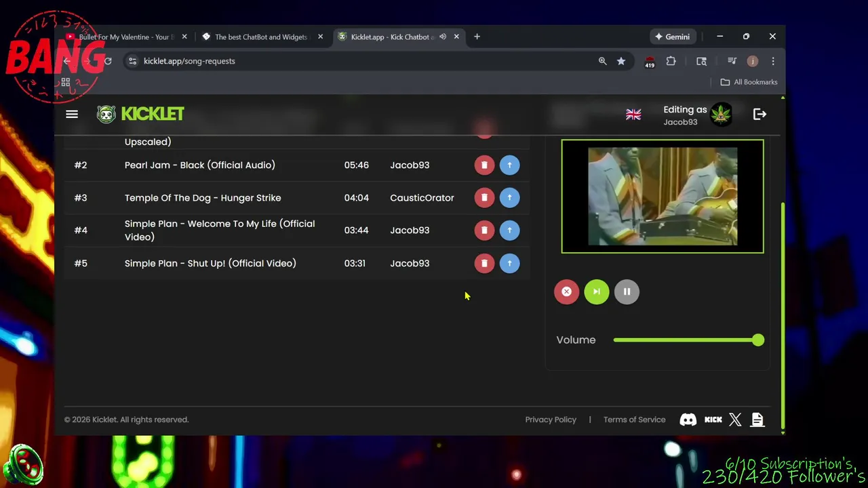Delete Simple Plan - Shut Up! request

(484, 263)
